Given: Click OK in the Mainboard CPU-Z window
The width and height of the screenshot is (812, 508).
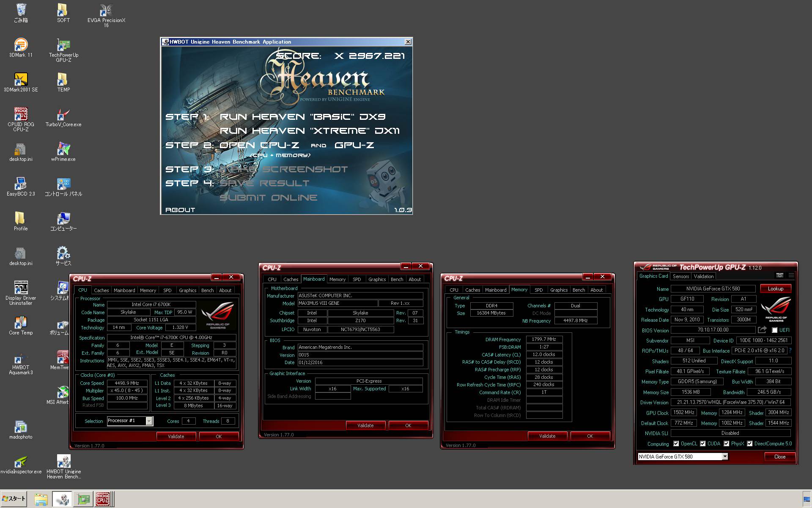Looking at the screenshot, I should [x=408, y=425].
